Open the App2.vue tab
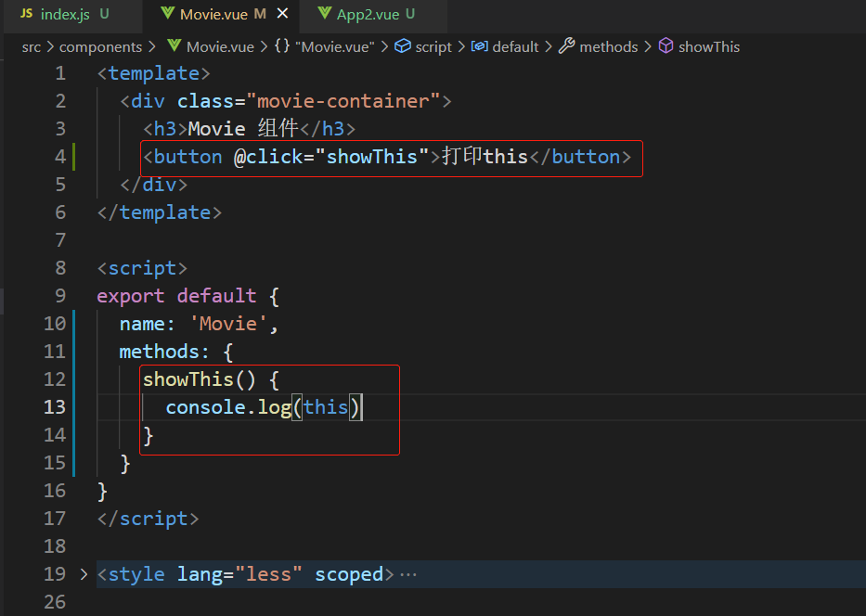This screenshot has height=616, width=866. (373, 14)
